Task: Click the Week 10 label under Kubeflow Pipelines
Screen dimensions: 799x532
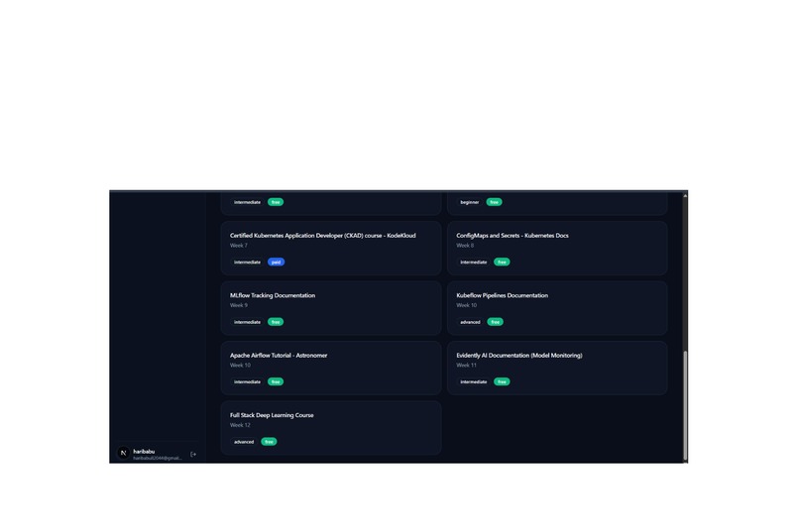Action: [x=466, y=305]
